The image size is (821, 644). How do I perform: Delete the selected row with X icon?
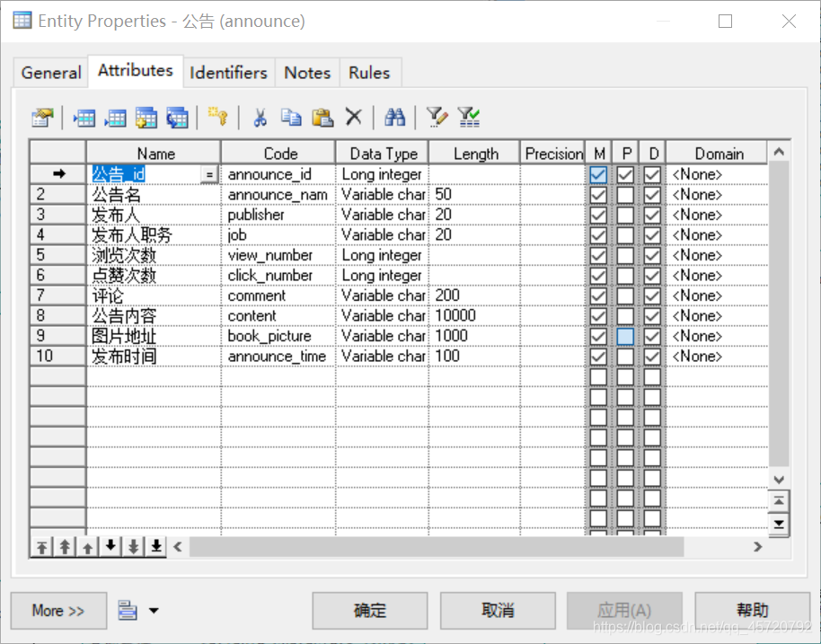click(354, 117)
